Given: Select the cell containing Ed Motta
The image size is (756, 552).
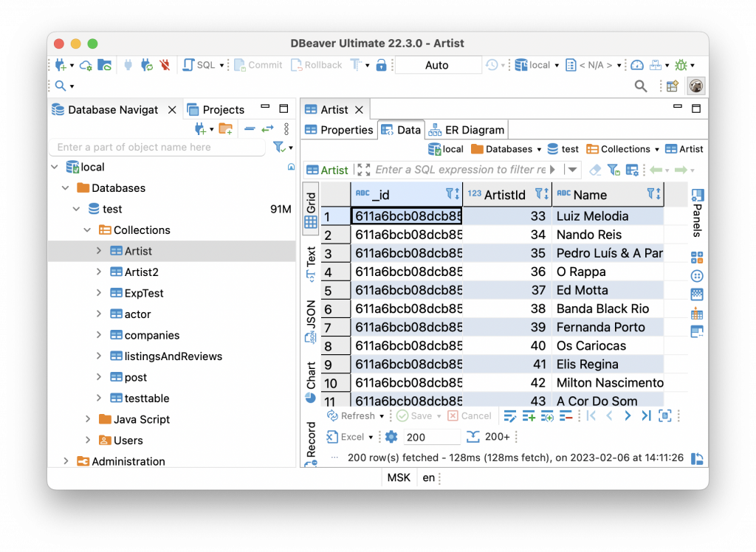Looking at the screenshot, I should pos(608,290).
